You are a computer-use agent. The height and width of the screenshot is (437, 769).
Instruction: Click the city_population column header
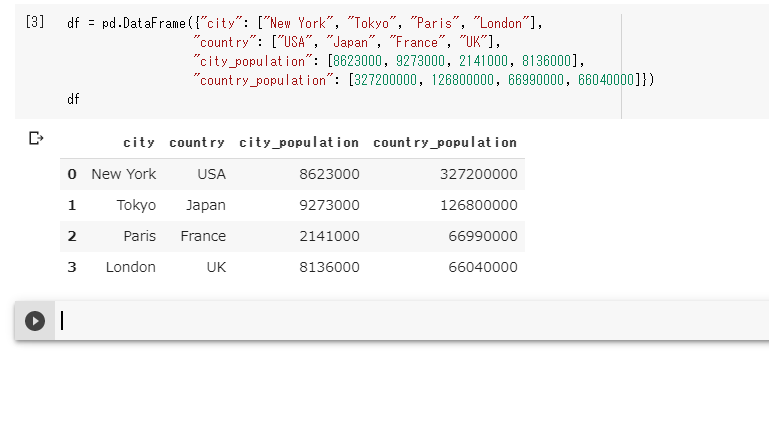point(299,143)
